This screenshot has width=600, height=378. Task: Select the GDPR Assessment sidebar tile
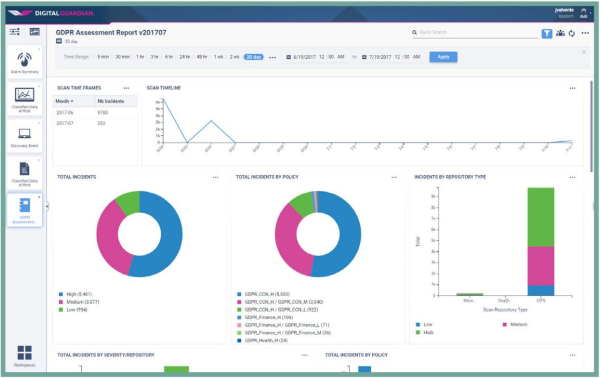(24, 210)
